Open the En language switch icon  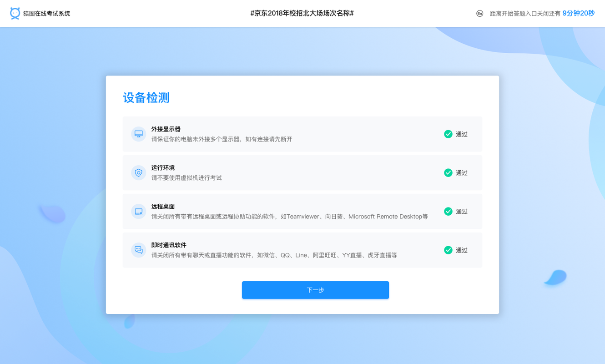click(479, 14)
